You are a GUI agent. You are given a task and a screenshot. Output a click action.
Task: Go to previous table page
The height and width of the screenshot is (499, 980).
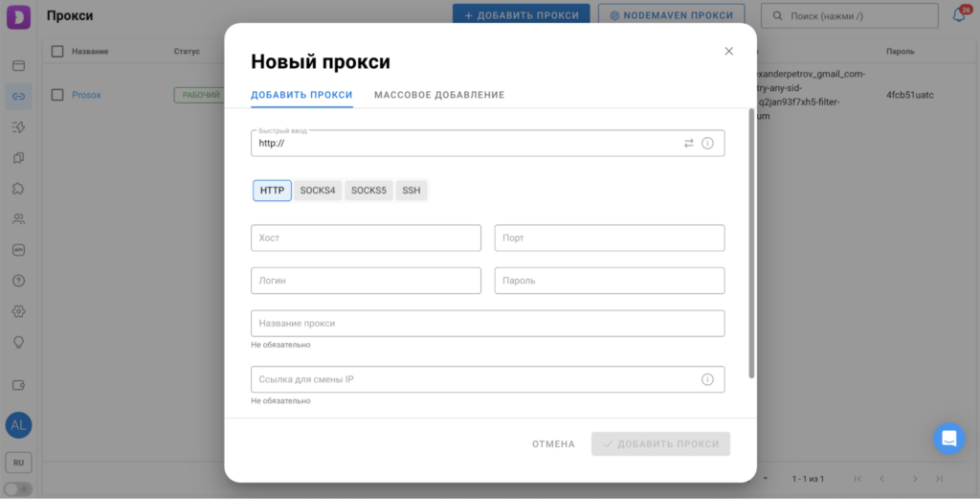click(x=881, y=478)
